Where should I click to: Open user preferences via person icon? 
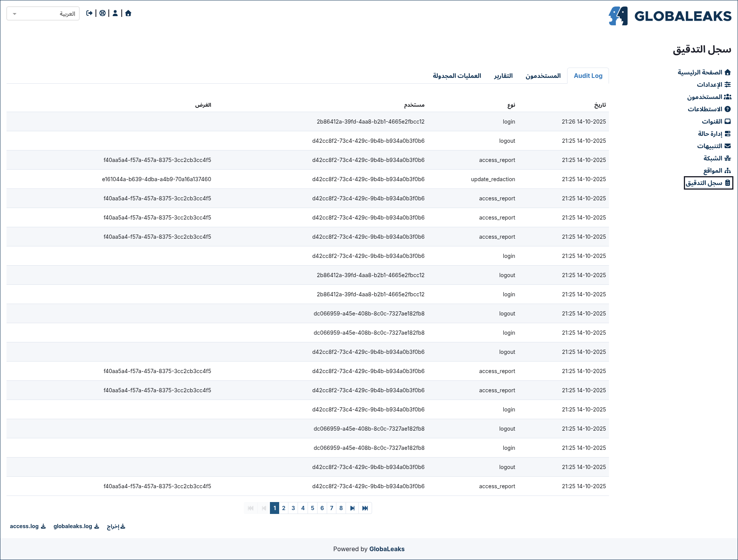click(x=115, y=13)
